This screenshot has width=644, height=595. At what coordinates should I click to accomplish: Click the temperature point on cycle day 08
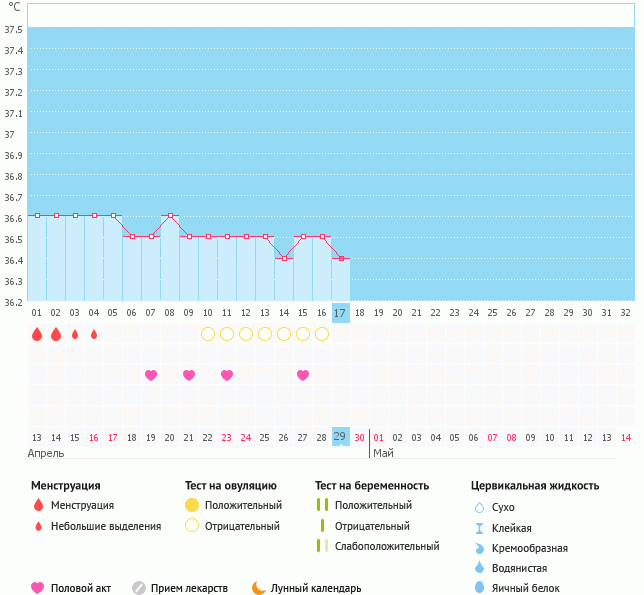point(170,215)
